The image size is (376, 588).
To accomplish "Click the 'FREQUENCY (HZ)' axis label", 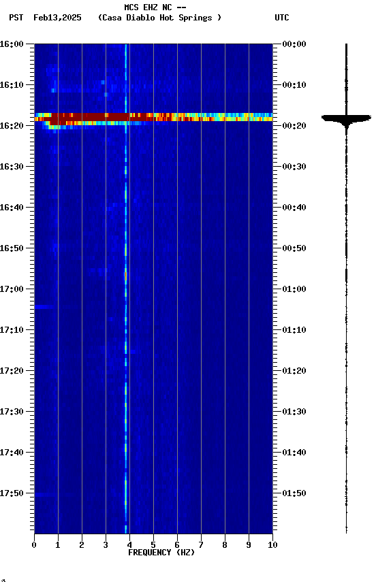I will [161, 553].
